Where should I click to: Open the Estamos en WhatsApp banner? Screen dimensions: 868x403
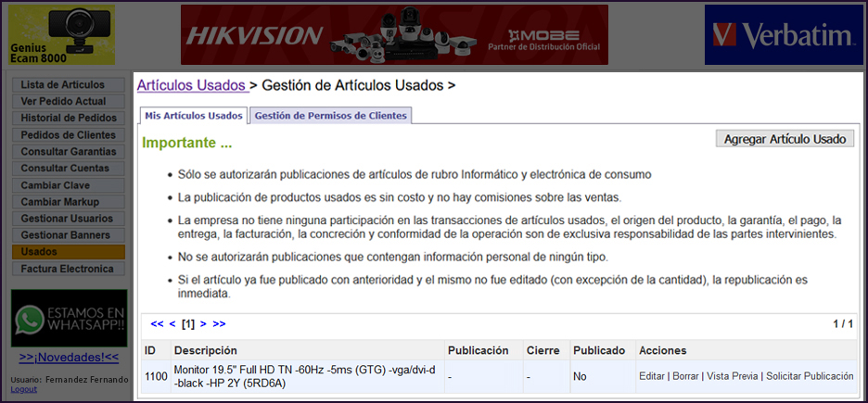tap(70, 319)
